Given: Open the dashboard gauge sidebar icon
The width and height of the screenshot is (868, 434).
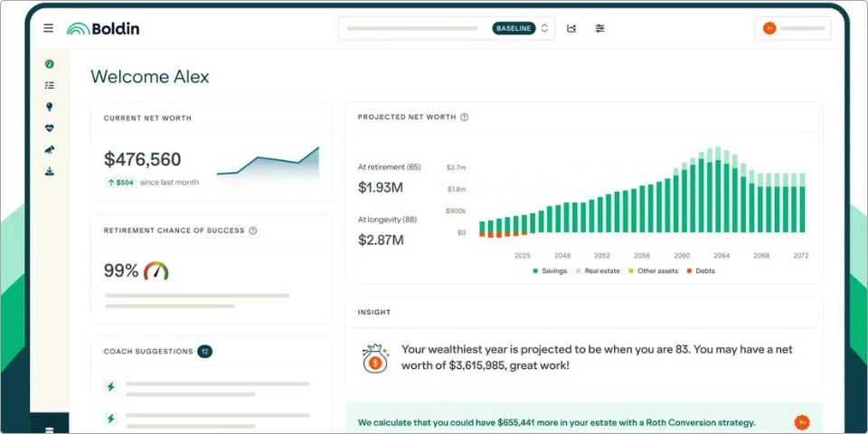Looking at the screenshot, I should pos(49,64).
